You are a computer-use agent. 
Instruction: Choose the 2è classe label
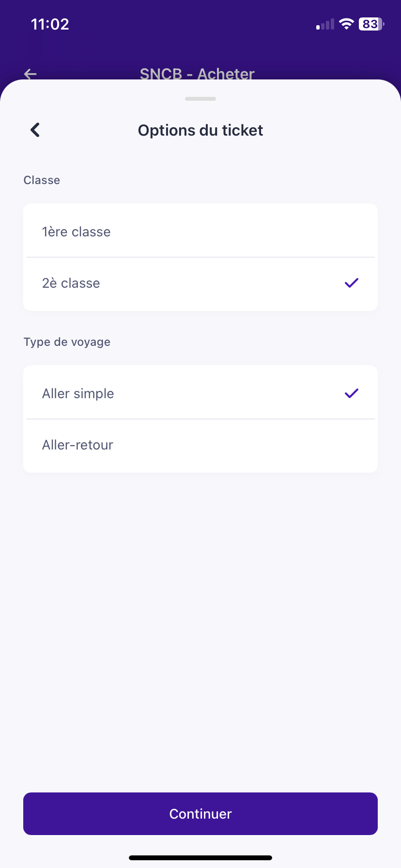(71, 283)
